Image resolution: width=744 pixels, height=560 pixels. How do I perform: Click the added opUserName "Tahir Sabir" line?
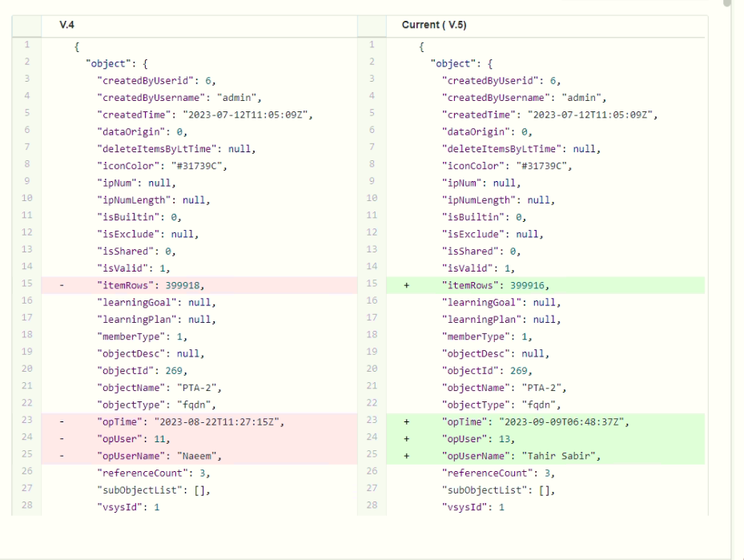(521, 456)
